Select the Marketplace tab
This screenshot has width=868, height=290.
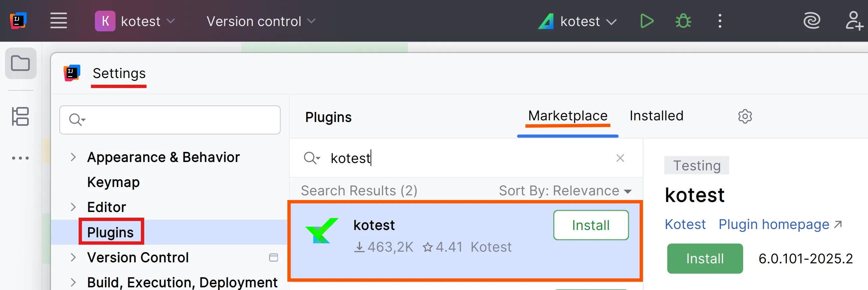[567, 116]
